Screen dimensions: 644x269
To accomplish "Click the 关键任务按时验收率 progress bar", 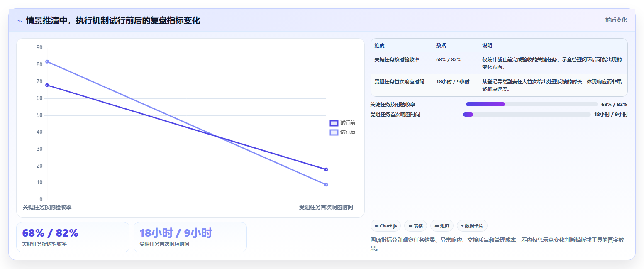I will click(532, 104).
